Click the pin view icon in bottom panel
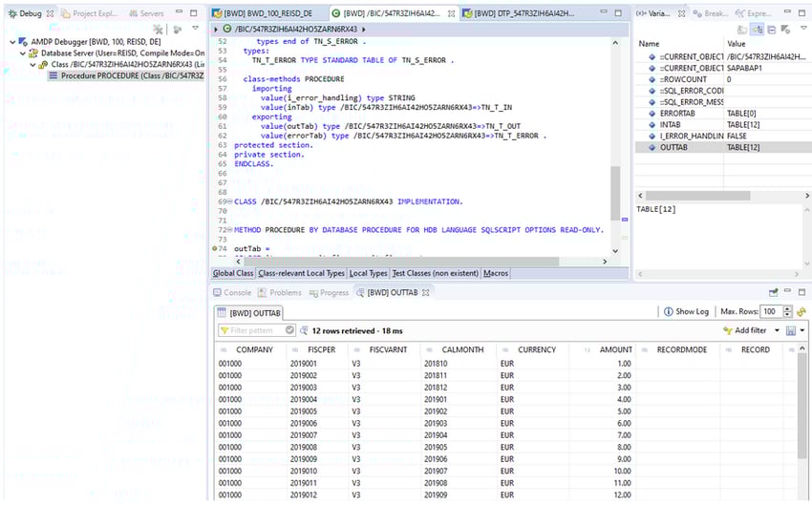Image resolution: width=812 pixels, height=505 pixels. [773, 293]
